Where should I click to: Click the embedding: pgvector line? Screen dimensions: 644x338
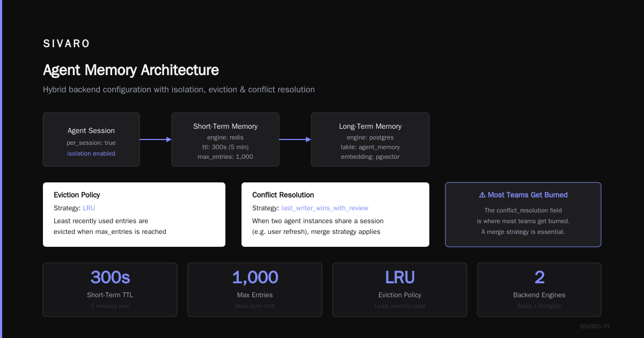[370, 157]
